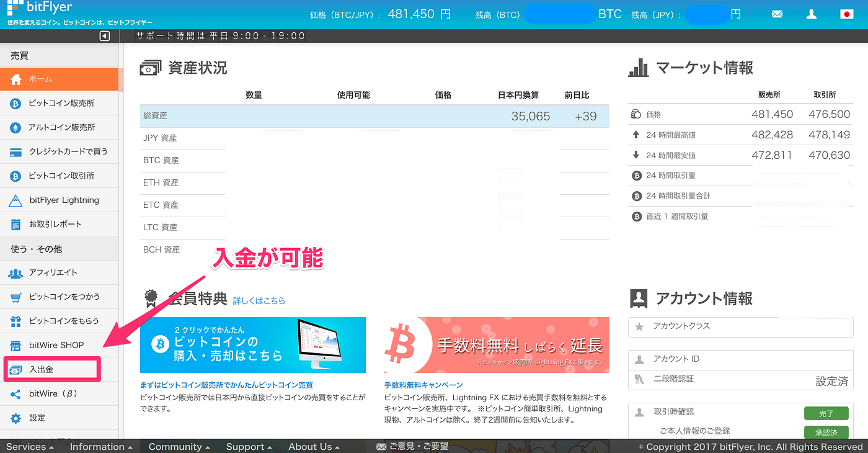Open bitWire (β)
The height and width of the screenshot is (453, 868).
coord(59,394)
